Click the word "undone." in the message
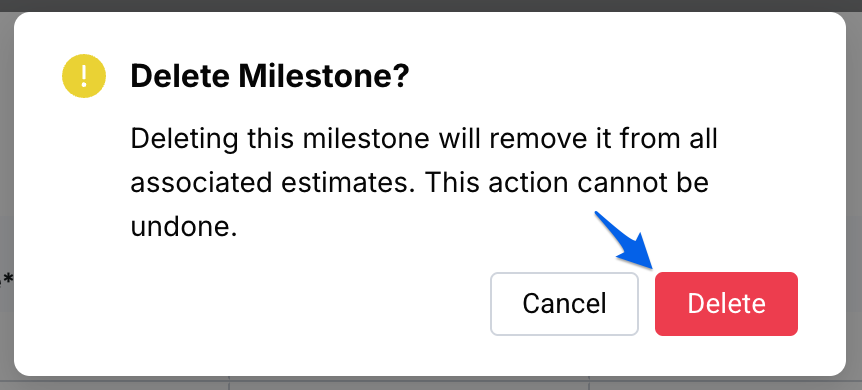 [184, 226]
